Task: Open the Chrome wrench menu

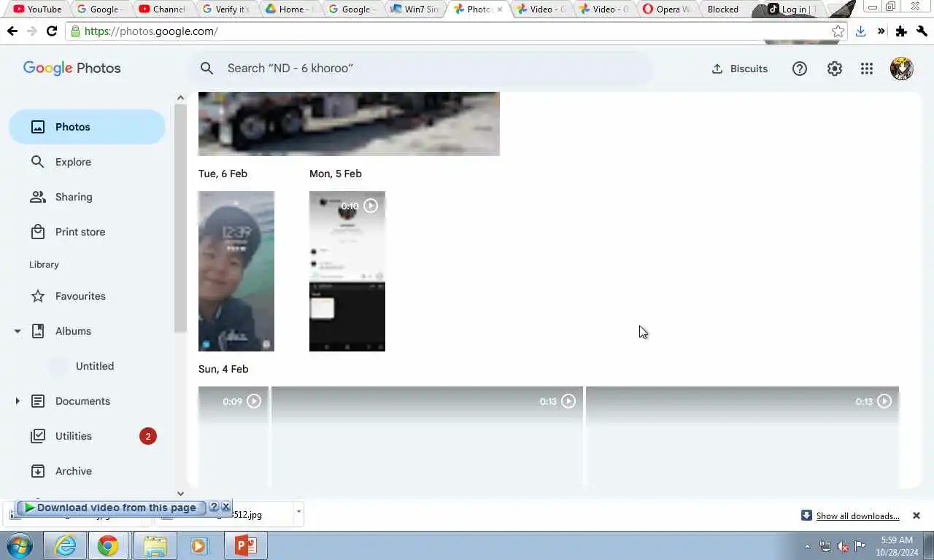Action: [922, 31]
